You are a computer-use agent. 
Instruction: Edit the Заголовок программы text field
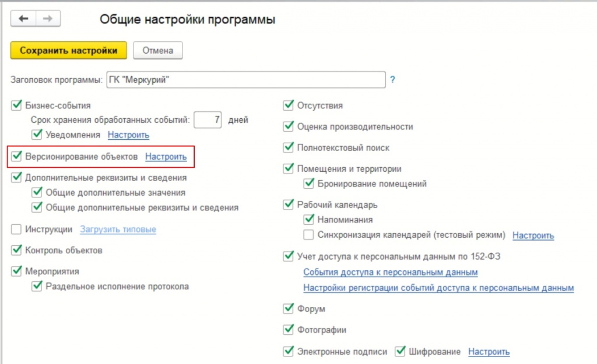pos(245,80)
